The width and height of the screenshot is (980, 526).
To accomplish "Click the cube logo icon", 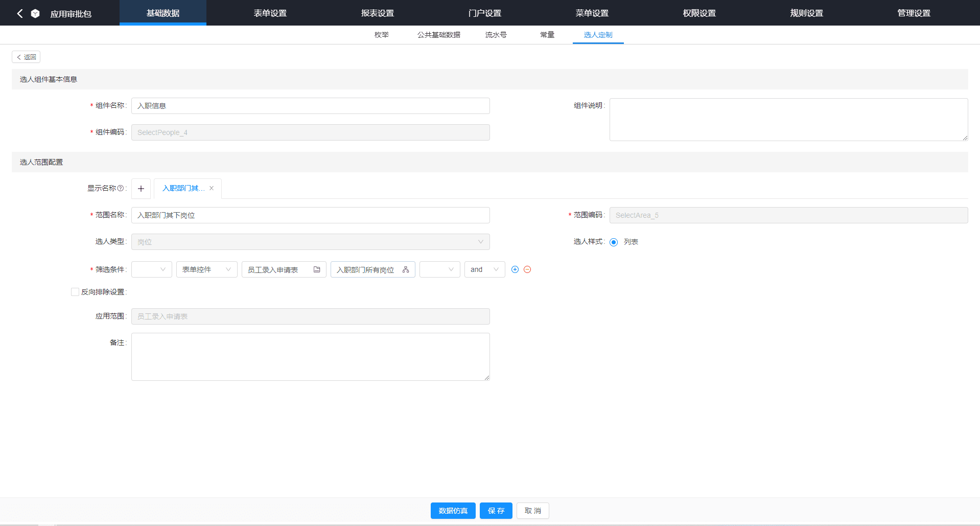I will point(35,13).
